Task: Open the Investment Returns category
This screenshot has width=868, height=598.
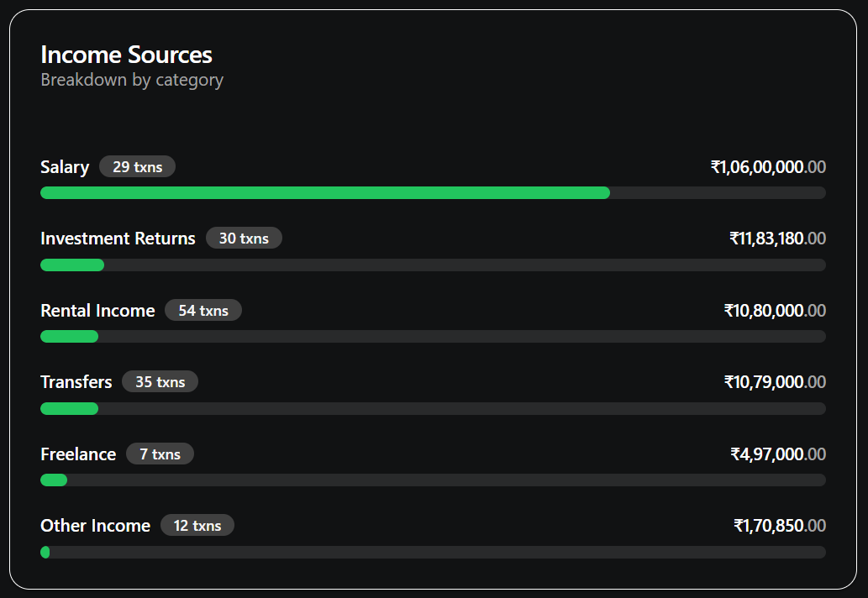Action: (118, 239)
